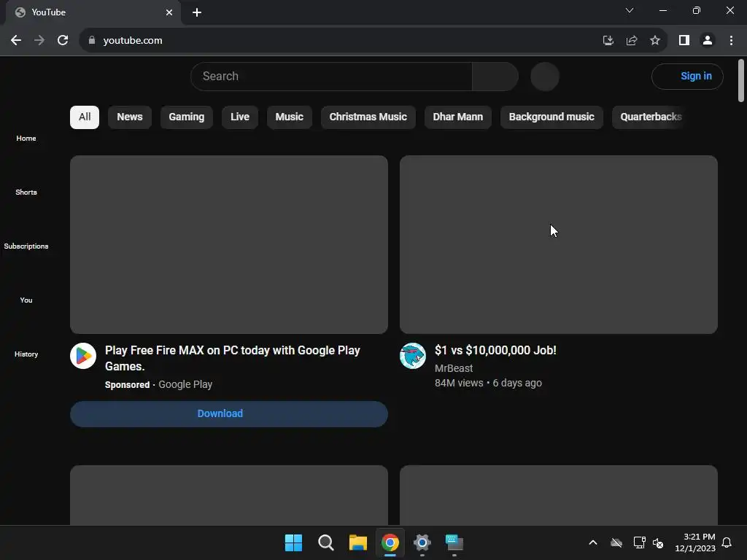This screenshot has width=747, height=560.
Task: Open the $1 vs $10,000,000 Job! title
Action: tap(495, 351)
